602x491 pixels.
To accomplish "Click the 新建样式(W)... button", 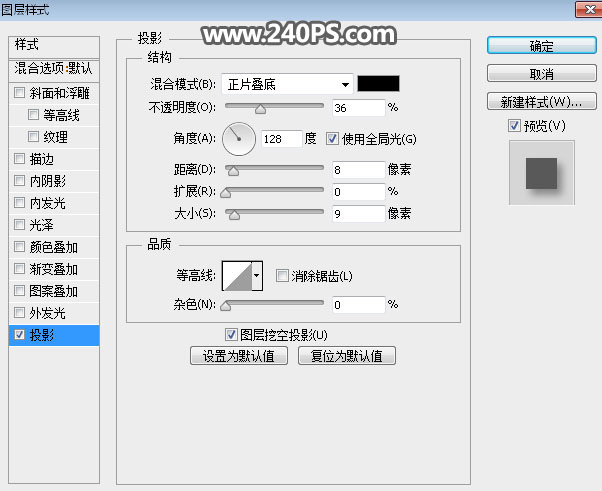I will pyautogui.click(x=542, y=101).
